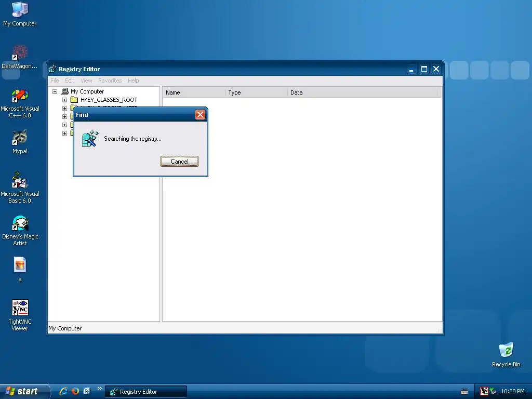Expand the HKEY_CURRENT_USER key
Screen dimensions: 532x399
click(64, 108)
